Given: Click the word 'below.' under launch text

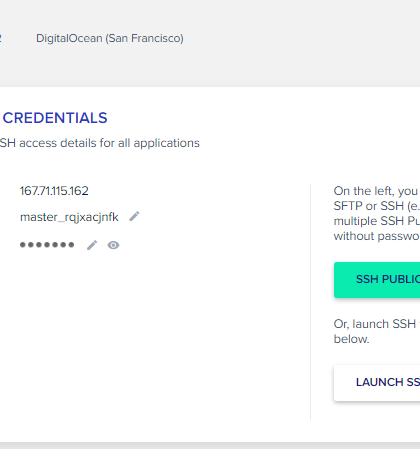Looking at the screenshot, I should (352, 339).
